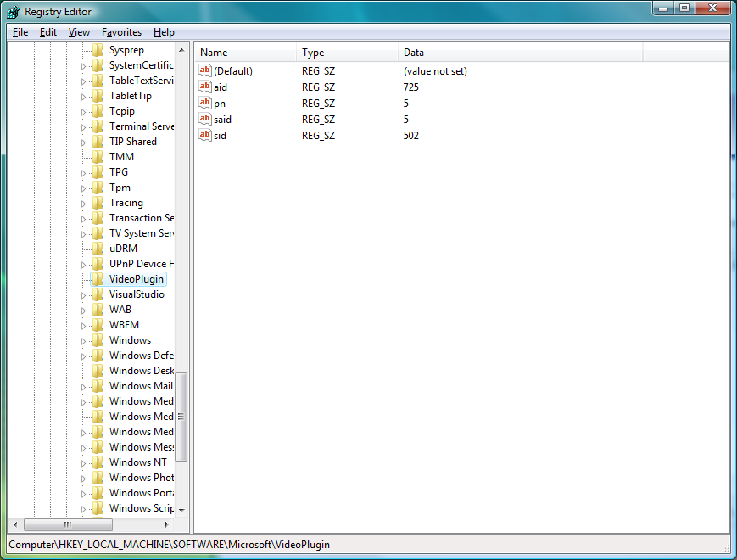Open the Help menu
The image size is (737, 560).
pos(164,32)
